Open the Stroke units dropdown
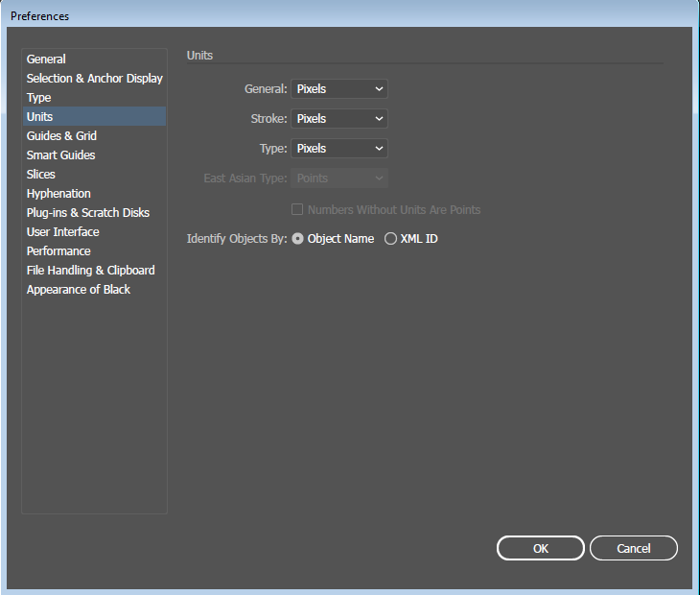Viewport: 700px width, 595px height. (339, 119)
